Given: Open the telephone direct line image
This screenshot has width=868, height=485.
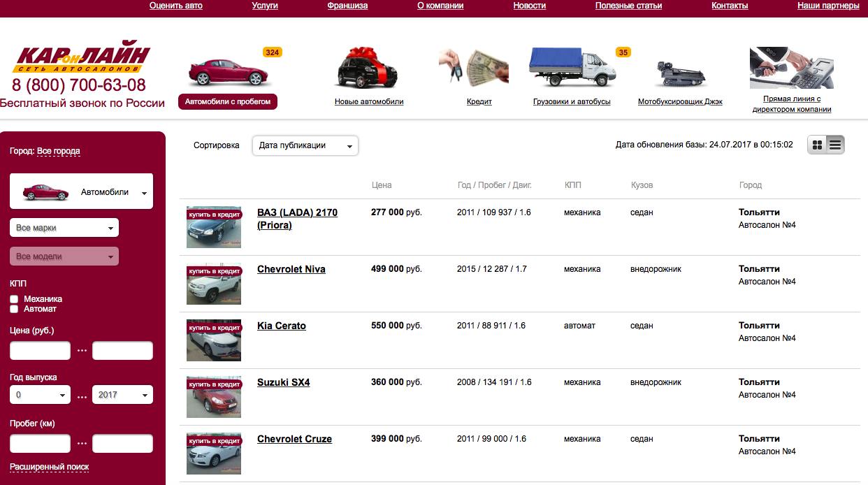Looking at the screenshot, I should pyautogui.click(x=792, y=68).
